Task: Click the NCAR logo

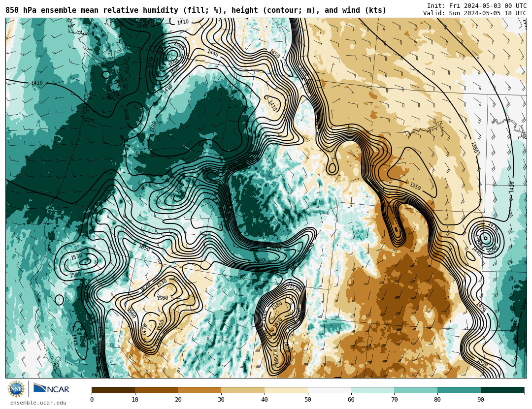Action: click(51, 389)
